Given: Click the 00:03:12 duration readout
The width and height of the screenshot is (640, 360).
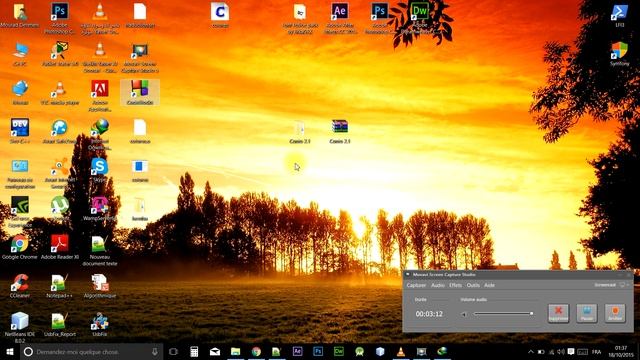Looking at the screenshot, I should coord(429,314).
